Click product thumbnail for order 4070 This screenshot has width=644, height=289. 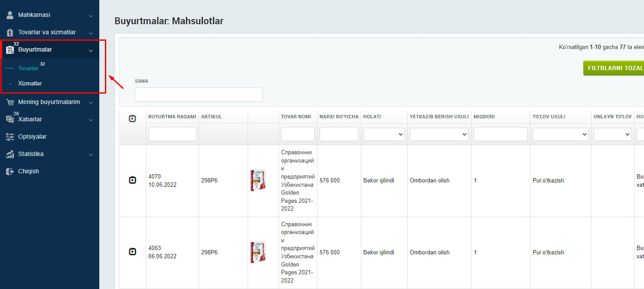(x=258, y=180)
